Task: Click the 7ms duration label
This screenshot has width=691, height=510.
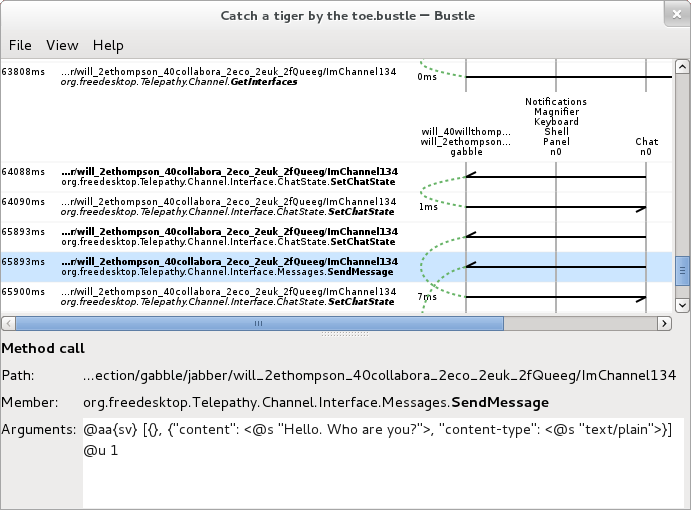Action: [427, 297]
